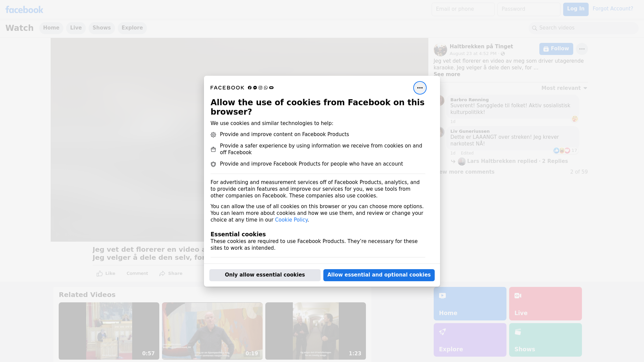Image resolution: width=644 pixels, height=362 pixels.
Task: Click the Edited label on Liv's comment
Action: 467,153
